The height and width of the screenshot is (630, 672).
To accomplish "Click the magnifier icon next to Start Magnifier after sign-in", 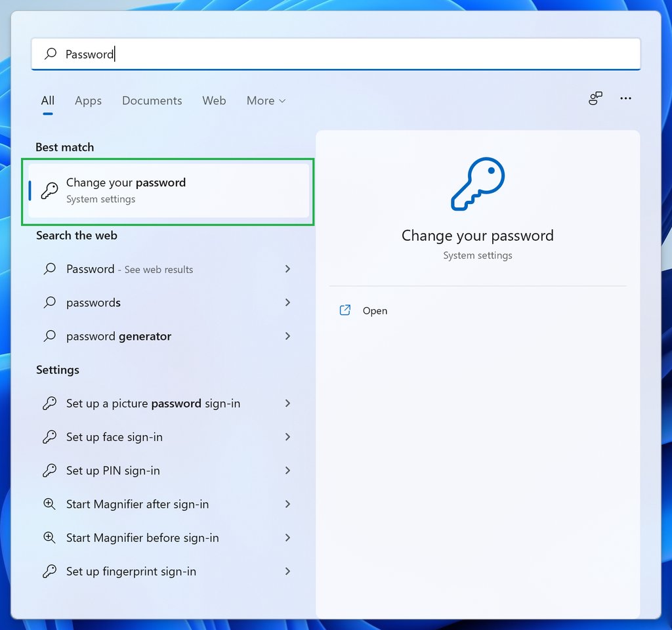I will coord(50,504).
